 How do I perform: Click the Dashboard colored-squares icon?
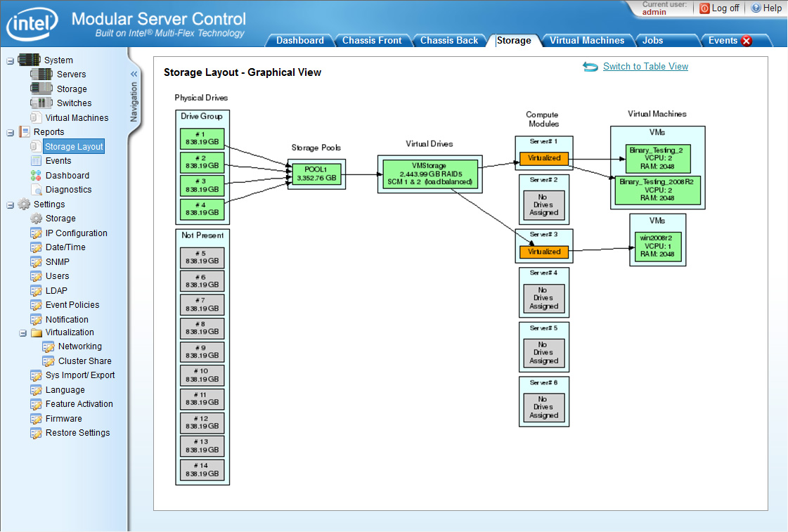pos(36,175)
